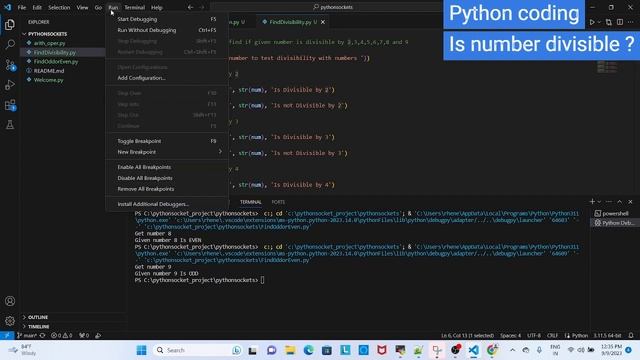
Task: Open README.md in the explorer
Action: click(49, 71)
